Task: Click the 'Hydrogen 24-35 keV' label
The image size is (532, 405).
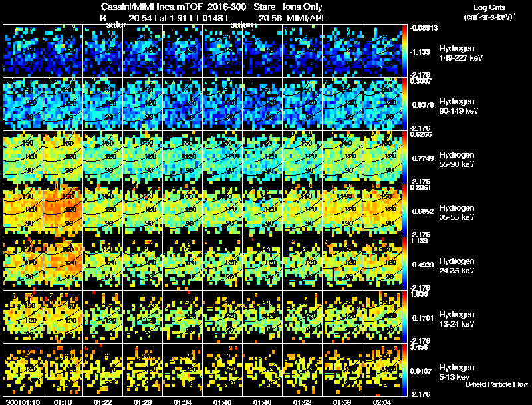Action: click(457, 266)
